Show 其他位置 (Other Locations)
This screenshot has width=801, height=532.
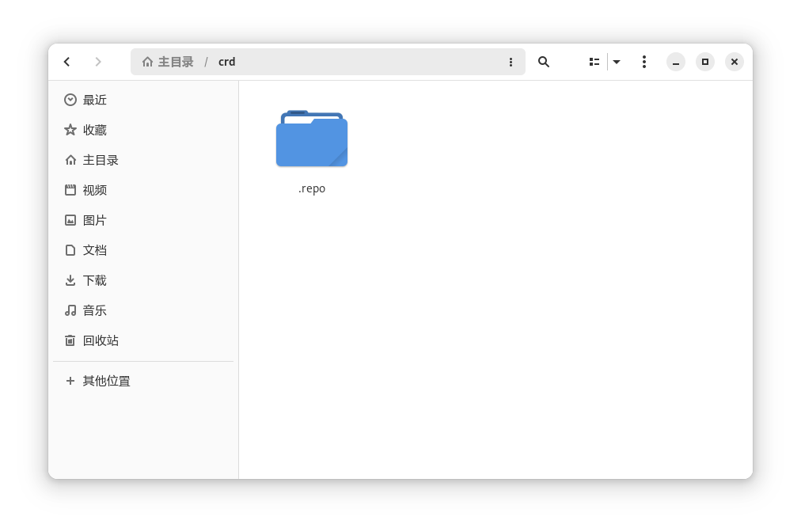[x=143, y=381]
